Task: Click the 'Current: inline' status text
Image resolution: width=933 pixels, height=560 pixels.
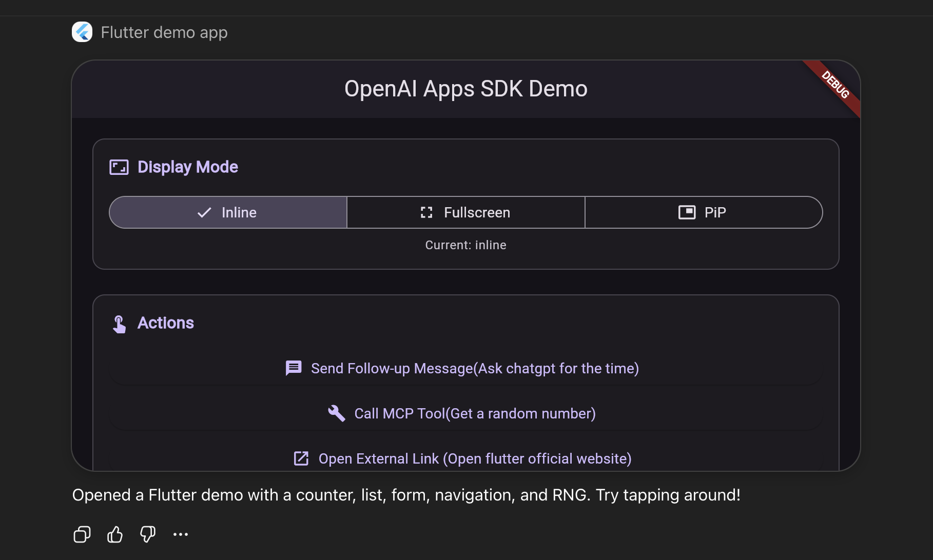Action: click(466, 245)
